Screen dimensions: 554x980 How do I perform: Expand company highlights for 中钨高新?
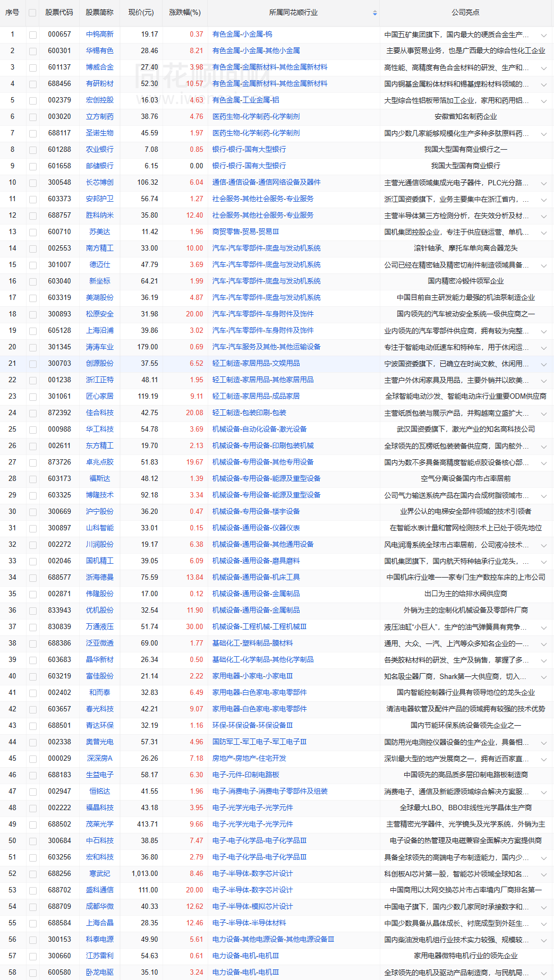pyautogui.click(x=544, y=36)
